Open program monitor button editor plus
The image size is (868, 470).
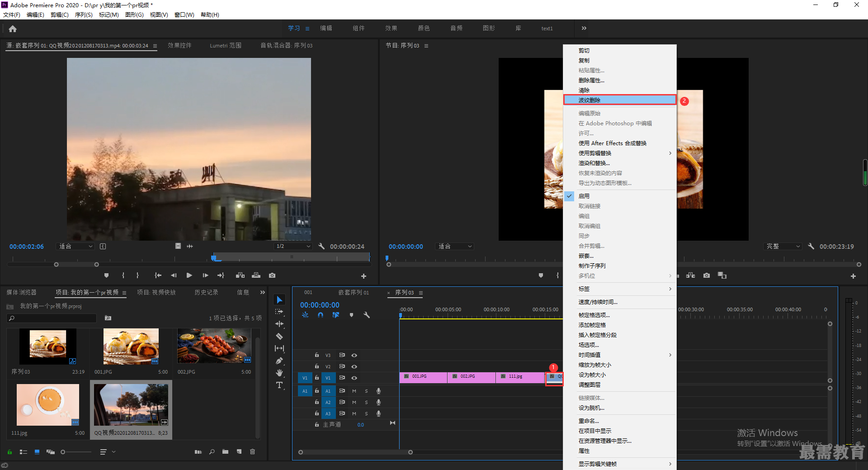coord(853,276)
